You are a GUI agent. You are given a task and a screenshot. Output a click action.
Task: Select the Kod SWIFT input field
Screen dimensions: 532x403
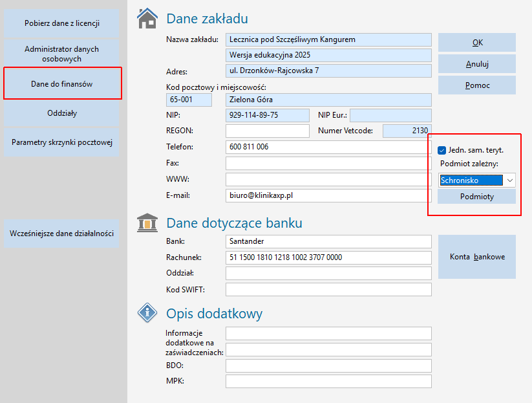[328, 290]
